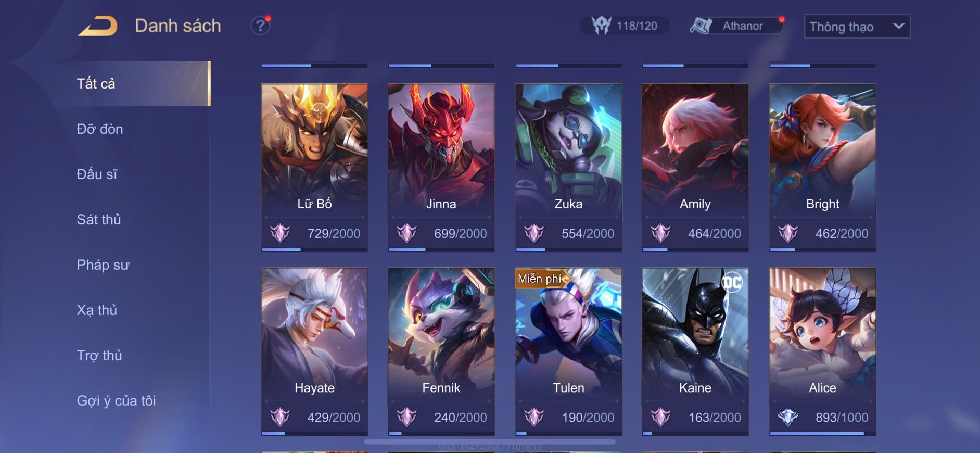Click Alice's proficiency progress bar

[822, 433]
